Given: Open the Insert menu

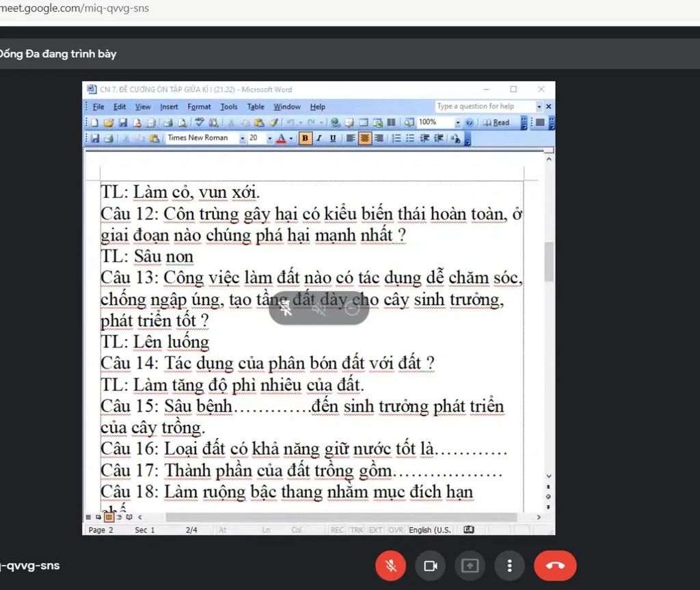Looking at the screenshot, I should click(x=169, y=107).
